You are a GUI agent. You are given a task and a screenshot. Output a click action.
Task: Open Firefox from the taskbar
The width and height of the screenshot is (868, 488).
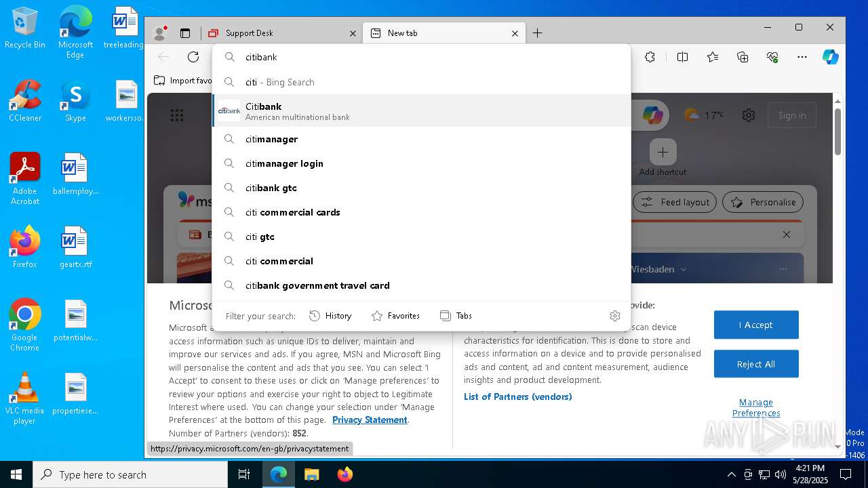[x=344, y=474]
